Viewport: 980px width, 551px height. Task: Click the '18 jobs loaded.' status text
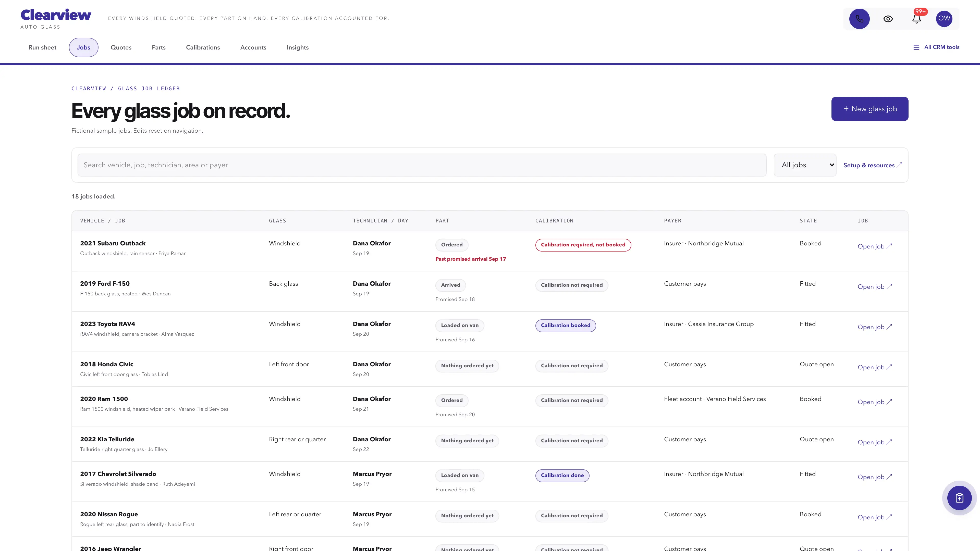pyautogui.click(x=93, y=197)
